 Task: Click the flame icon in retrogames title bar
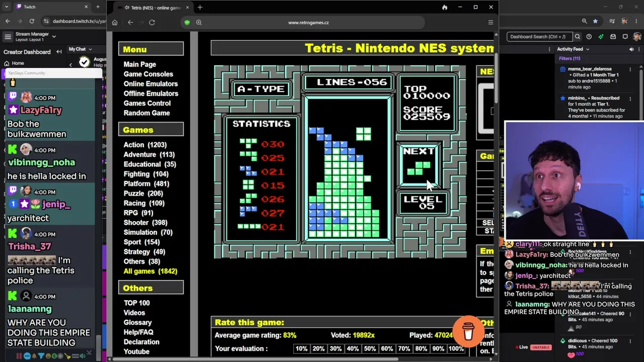tap(445, 8)
